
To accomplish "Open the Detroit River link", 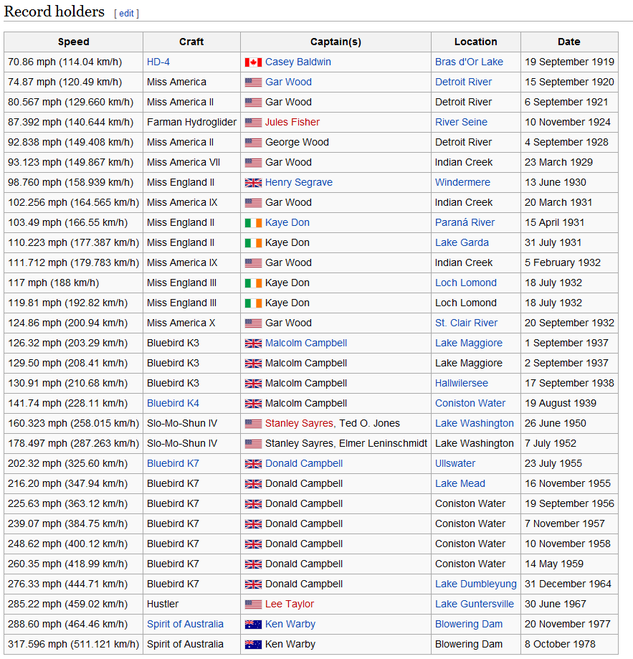I will pyautogui.click(x=463, y=82).
